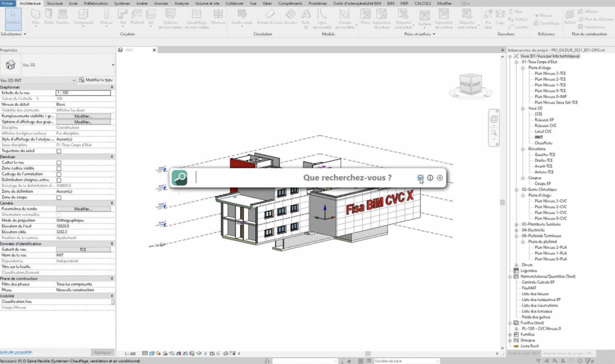Open the Vue 3D type selector dropdown
The width and height of the screenshot is (615, 364).
click(112, 64)
